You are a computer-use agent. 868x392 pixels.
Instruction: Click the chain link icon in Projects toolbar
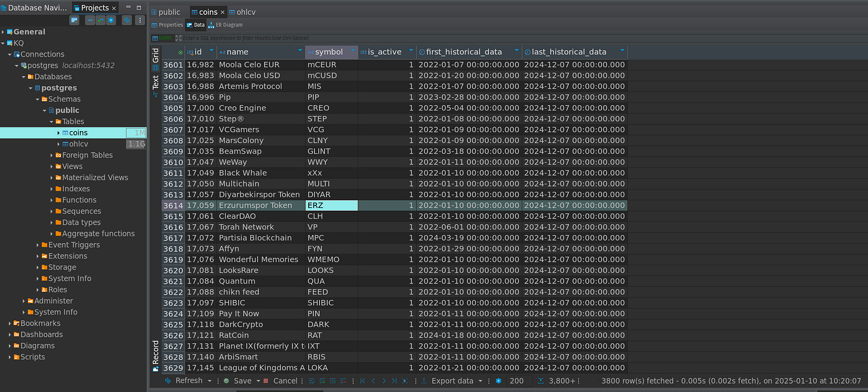[127, 20]
